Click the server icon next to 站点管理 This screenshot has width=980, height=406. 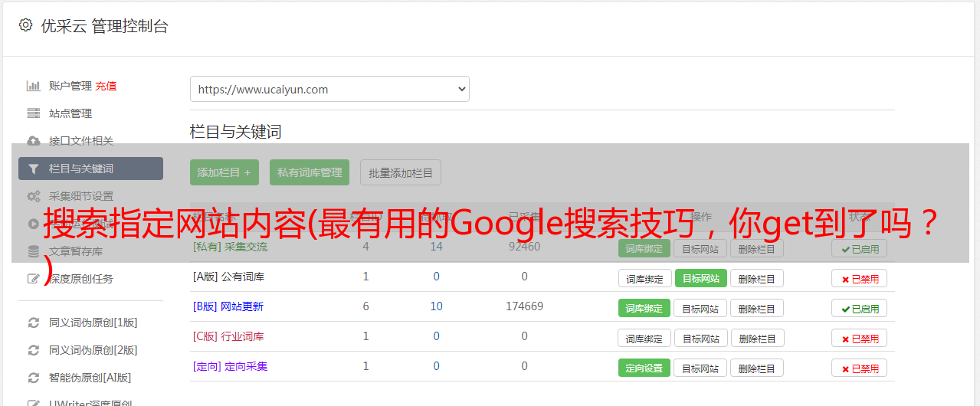34,113
